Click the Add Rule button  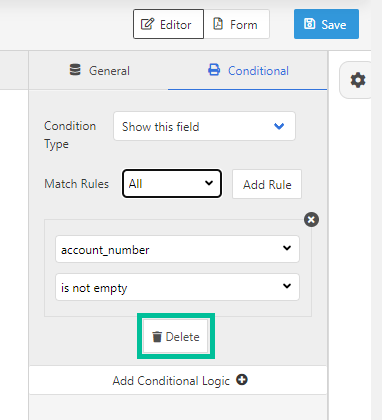[267, 184]
